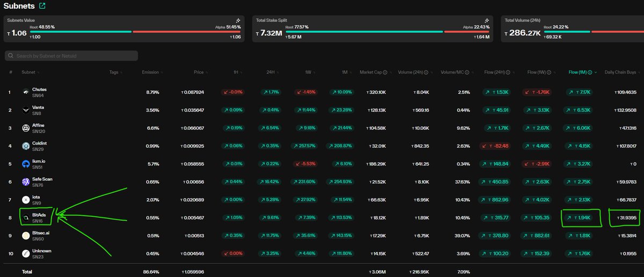Click the lium.io subnet logo
The width and height of the screenshot is (644, 277).
(26, 164)
